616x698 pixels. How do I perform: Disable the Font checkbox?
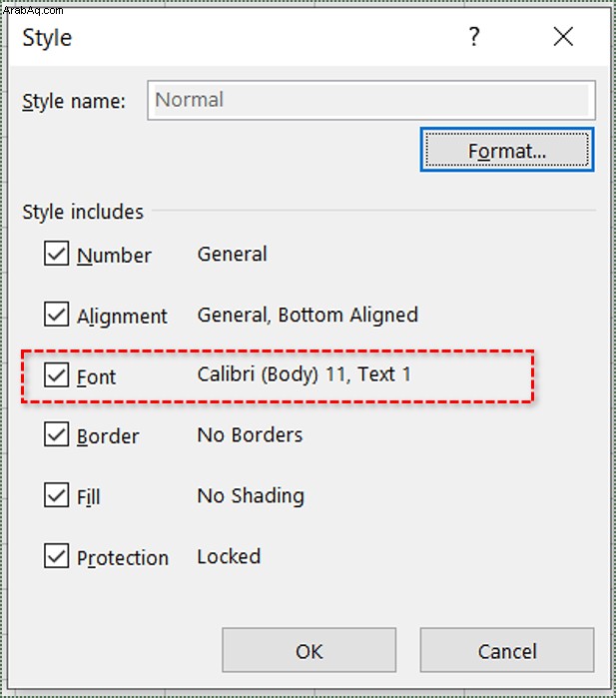point(56,375)
